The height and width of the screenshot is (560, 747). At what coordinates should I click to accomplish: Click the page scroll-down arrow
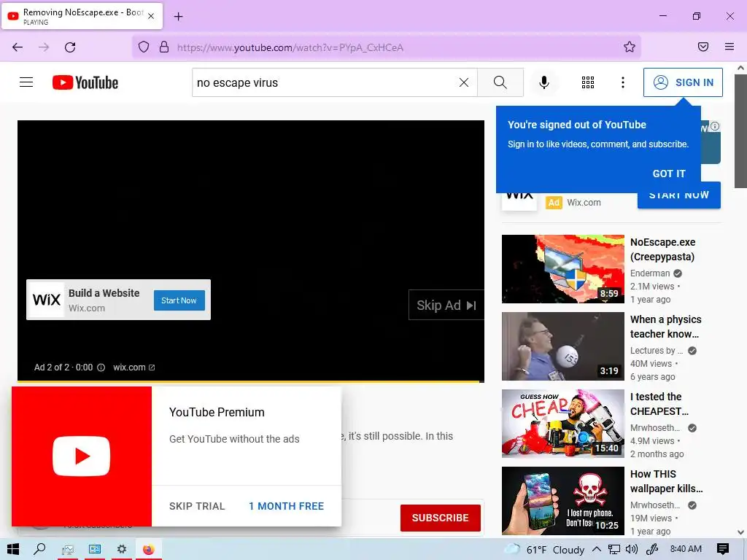(x=741, y=532)
